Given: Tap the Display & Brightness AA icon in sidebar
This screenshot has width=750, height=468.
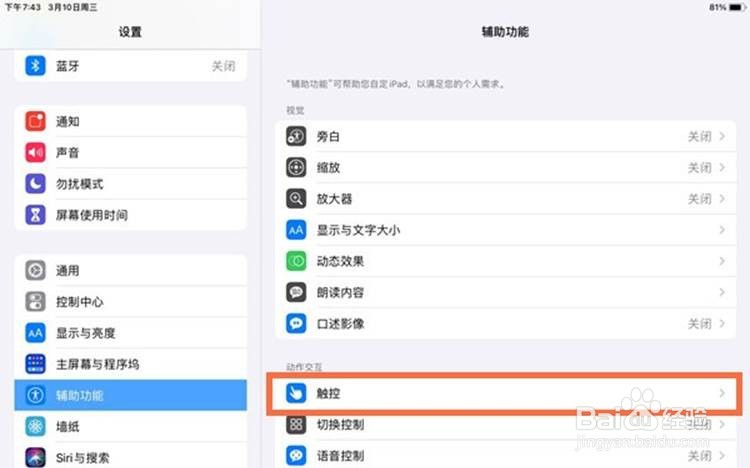Looking at the screenshot, I should pos(35,333).
